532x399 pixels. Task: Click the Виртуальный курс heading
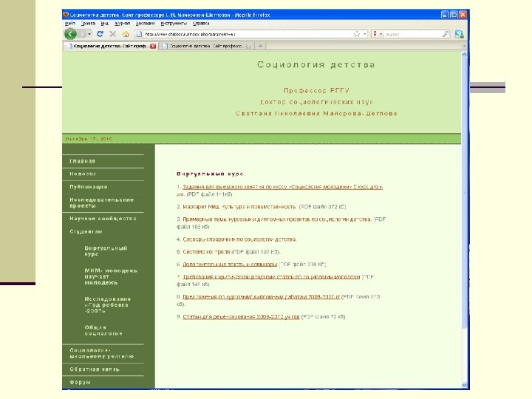point(211,174)
